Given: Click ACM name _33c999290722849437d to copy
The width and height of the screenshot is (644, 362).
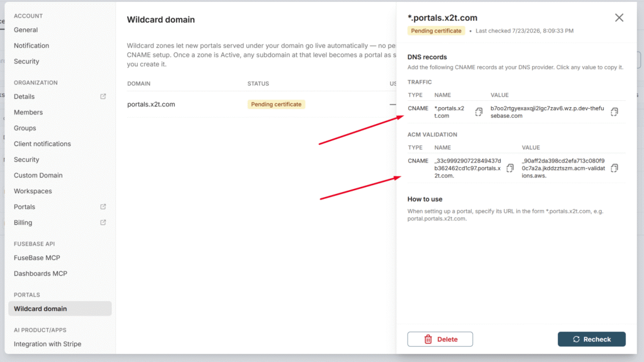Looking at the screenshot, I should (x=467, y=168).
